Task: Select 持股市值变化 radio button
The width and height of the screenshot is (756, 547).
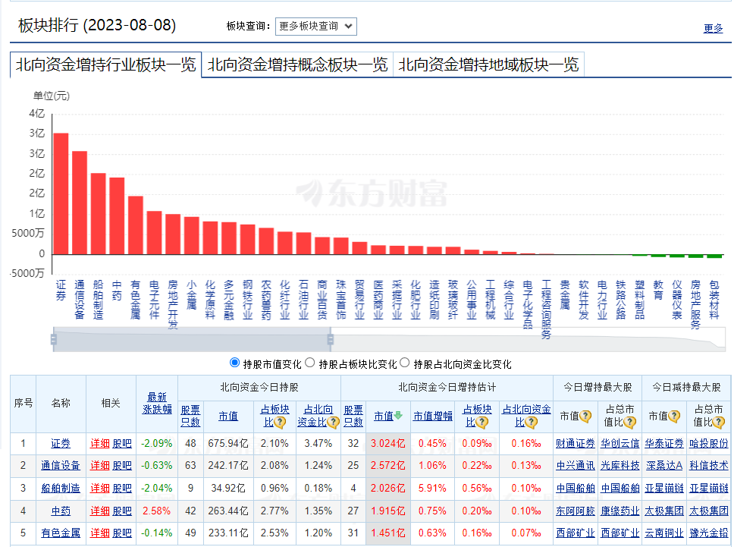Action: point(234,363)
